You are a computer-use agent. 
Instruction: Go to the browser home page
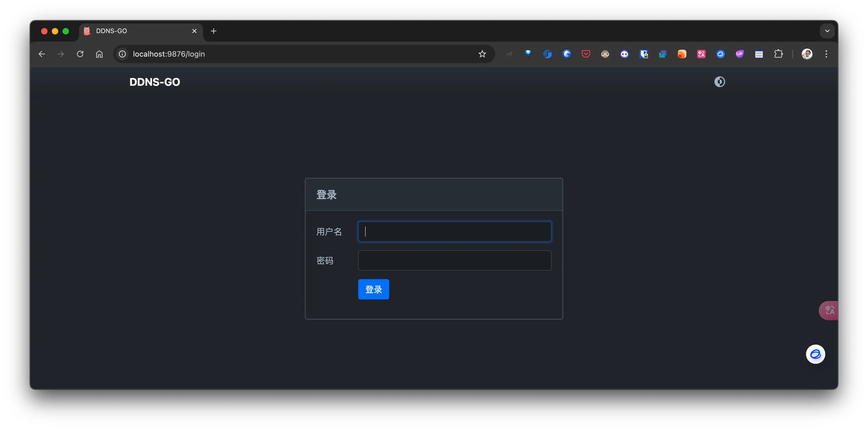pyautogui.click(x=99, y=54)
